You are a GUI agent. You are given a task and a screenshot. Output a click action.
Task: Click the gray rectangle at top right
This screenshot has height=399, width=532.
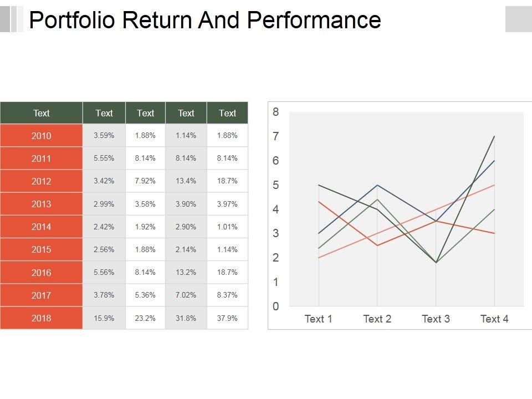(518, 19)
